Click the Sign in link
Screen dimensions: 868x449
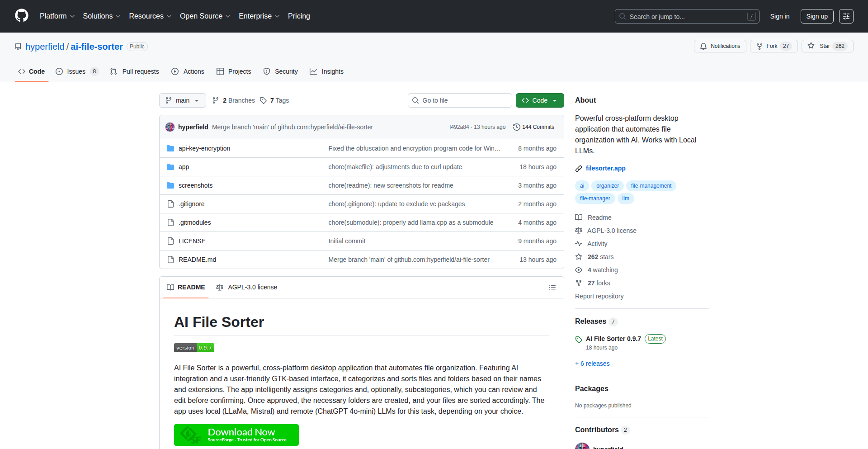[780, 16]
